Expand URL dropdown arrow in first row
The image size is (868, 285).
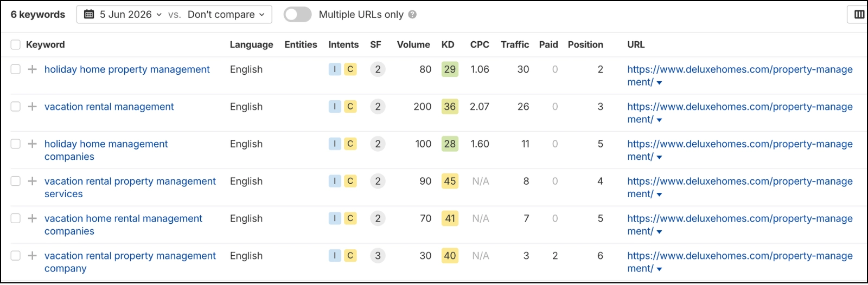click(x=659, y=83)
